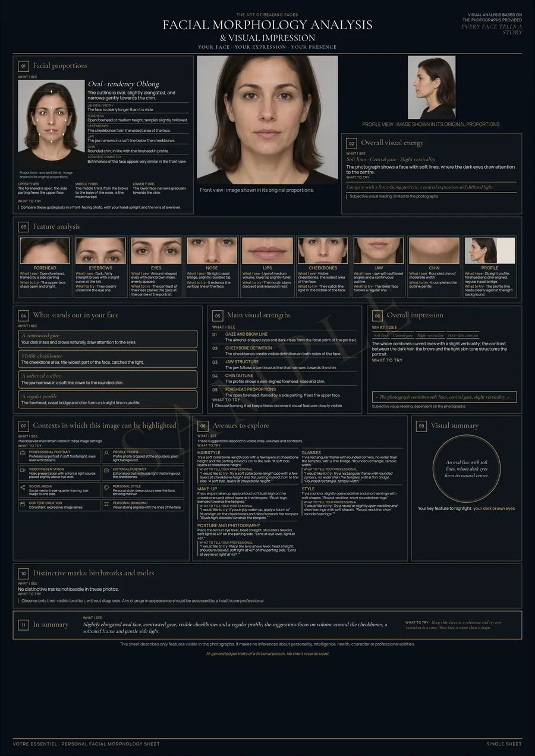This screenshot has width=535, height=756.
Task: Click the video camera icon beside Video Presentation
Action: click(x=23, y=470)
